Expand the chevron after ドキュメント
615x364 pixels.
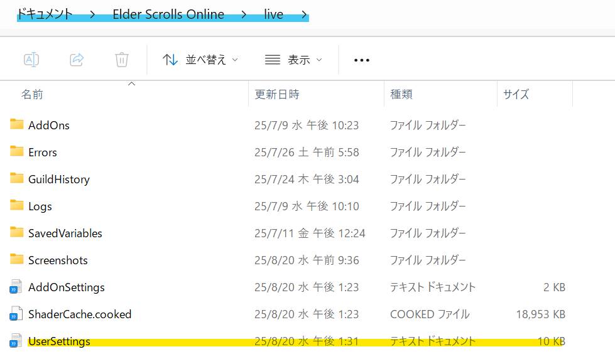click(92, 15)
